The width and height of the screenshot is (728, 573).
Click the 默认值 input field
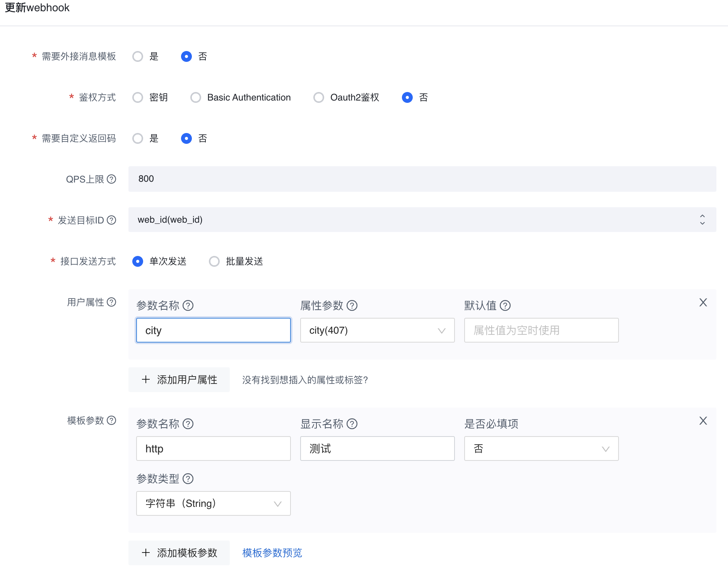click(541, 330)
